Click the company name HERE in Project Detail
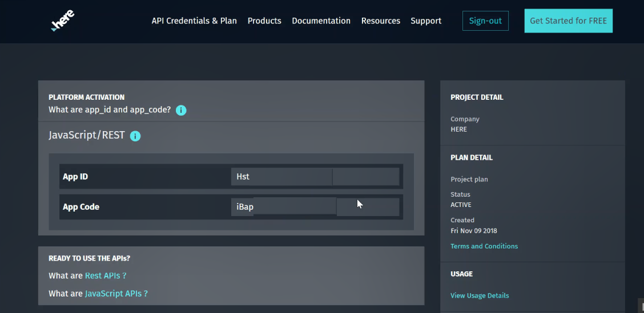The width and height of the screenshot is (644, 313). [459, 129]
